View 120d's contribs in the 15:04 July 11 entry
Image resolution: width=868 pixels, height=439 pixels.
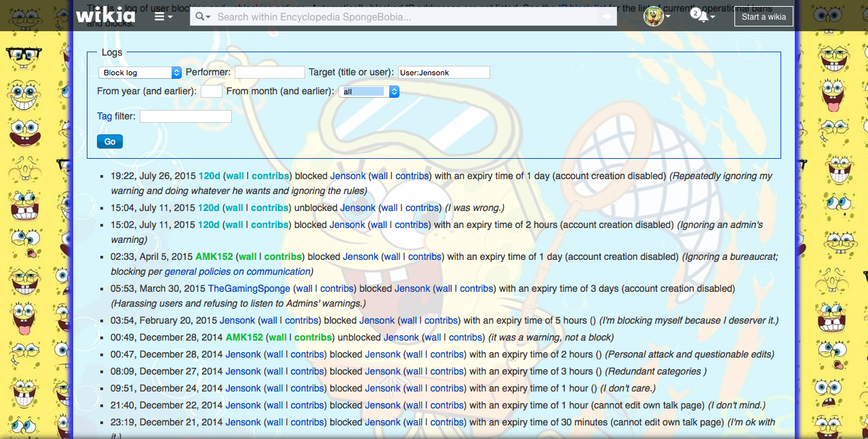pyautogui.click(x=269, y=208)
